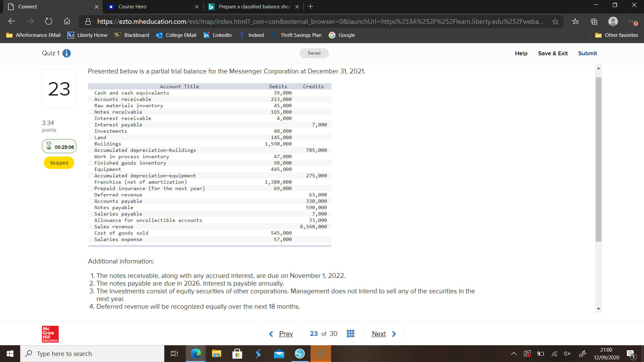Image resolution: width=644 pixels, height=362 pixels.
Task: Go to the Next question
Action: pos(379,334)
